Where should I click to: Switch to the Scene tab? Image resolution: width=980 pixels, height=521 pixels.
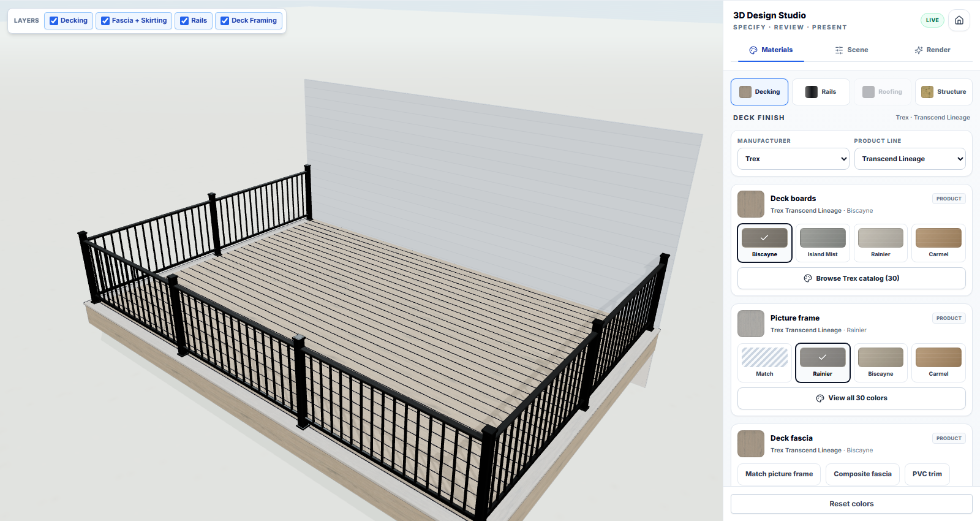tap(851, 50)
